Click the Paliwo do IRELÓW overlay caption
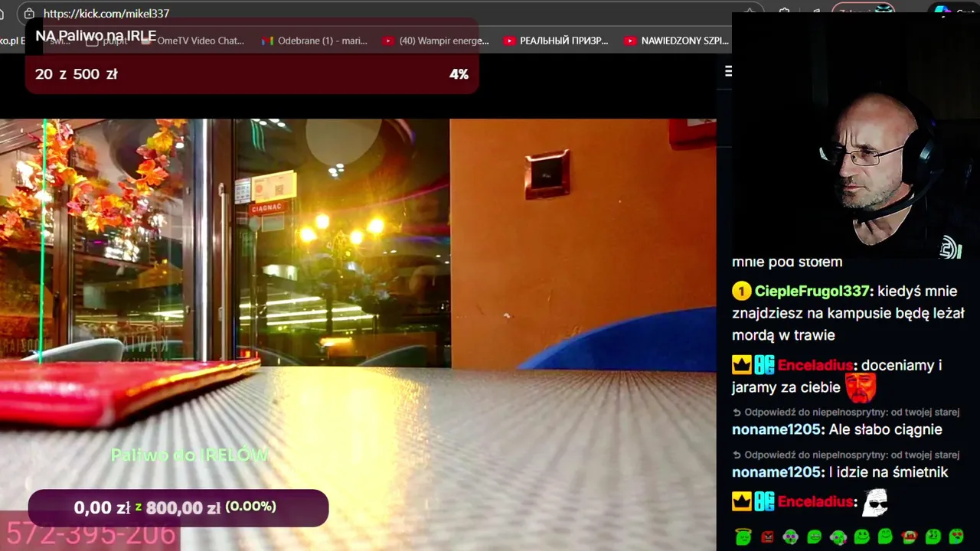Viewport: 980px width, 551px height. [x=190, y=455]
